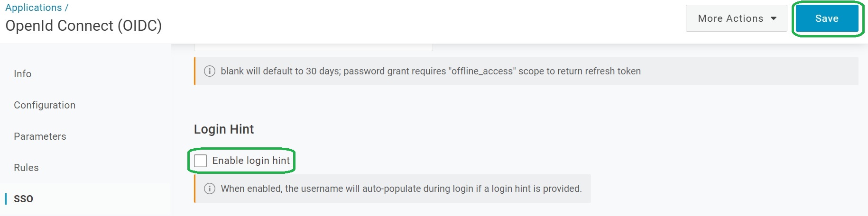The image size is (868, 216).
Task: Click the blue active marker beside SSO
Action: tap(6, 198)
